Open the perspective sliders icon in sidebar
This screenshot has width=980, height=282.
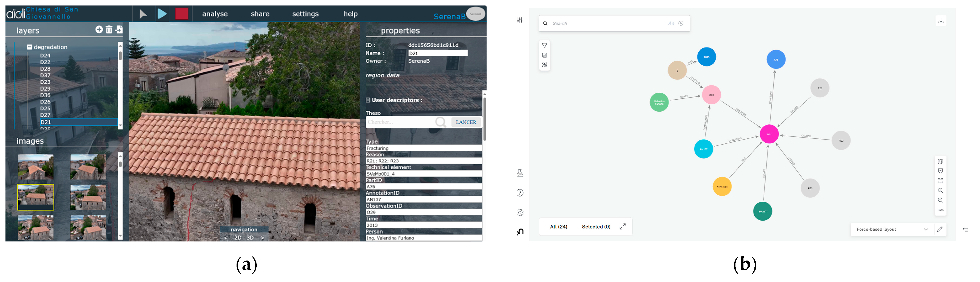[x=520, y=20]
